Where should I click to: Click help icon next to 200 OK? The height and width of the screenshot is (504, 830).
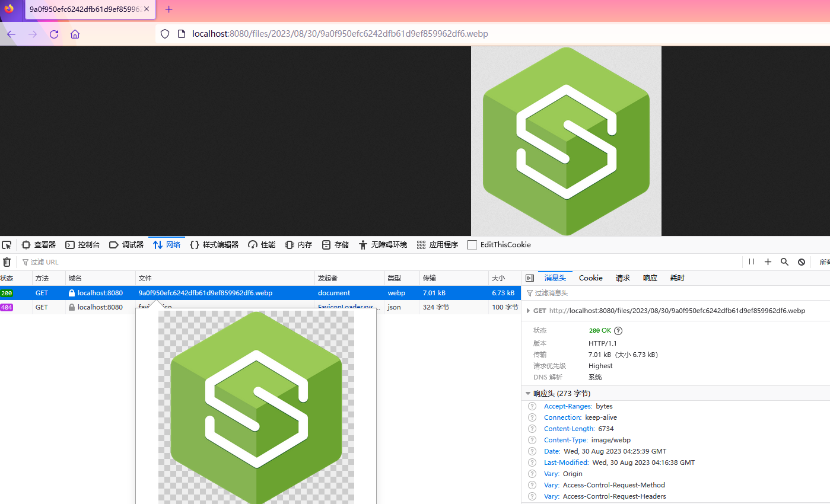pyautogui.click(x=618, y=331)
